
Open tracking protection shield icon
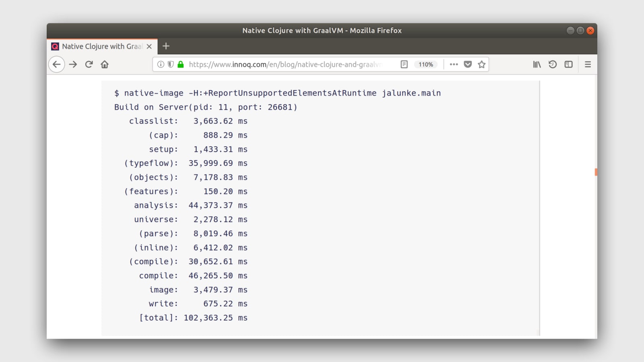pos(171,64)
